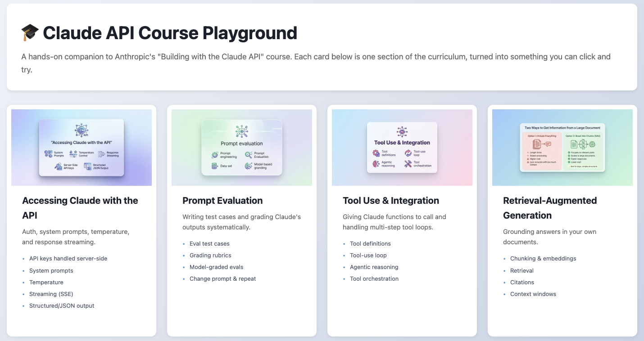644x341 pixels.
Task: Click the Prompt engineering gear icon in thumbnail
Action: point(215,155)
